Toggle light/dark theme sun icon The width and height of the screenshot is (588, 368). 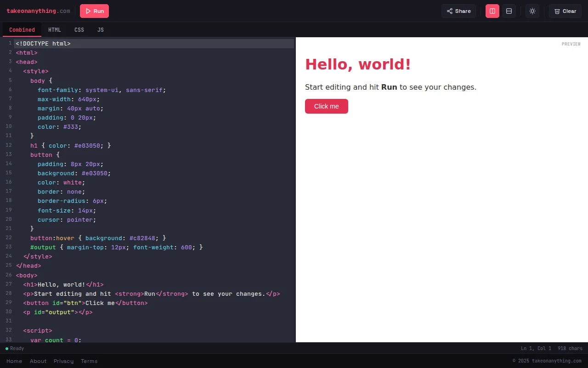532,11
